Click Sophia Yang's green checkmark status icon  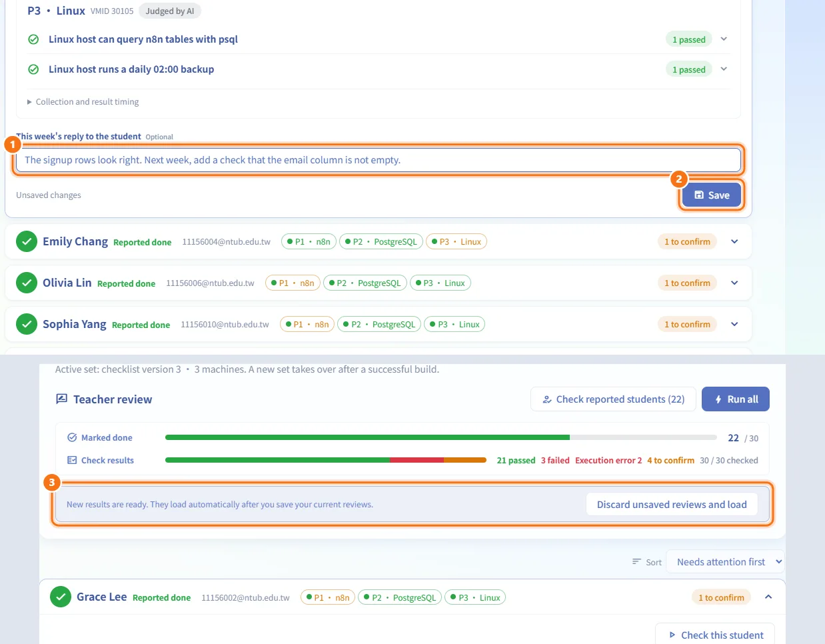[27, 324]
